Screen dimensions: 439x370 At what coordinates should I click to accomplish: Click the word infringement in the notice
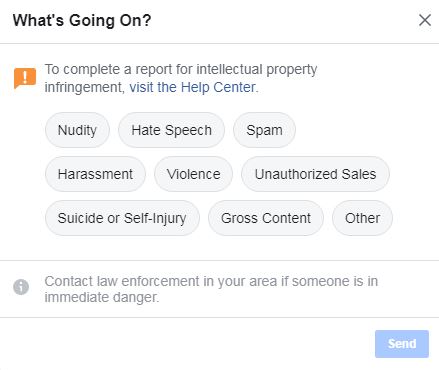(x=85, y=87)
